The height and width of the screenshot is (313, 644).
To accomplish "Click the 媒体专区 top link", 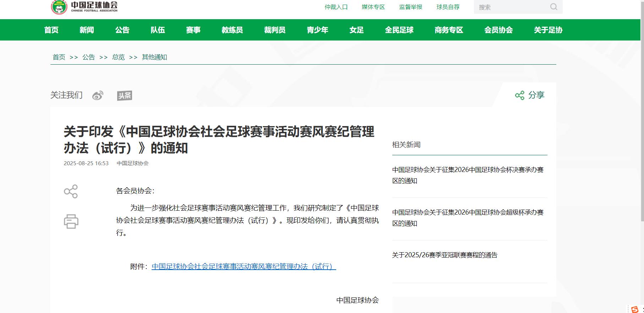I will tap(373, 7).
